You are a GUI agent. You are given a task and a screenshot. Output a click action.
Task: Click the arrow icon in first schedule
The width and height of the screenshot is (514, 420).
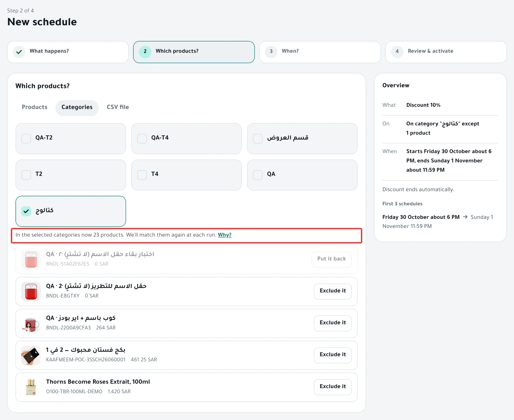click(465, 217)
